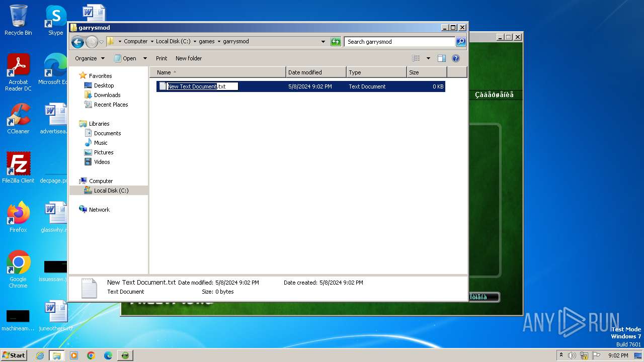Viewport: 644px width, 362px height.
Task: Select Favorites in navigation pane
Action: (x=100, y=76)
